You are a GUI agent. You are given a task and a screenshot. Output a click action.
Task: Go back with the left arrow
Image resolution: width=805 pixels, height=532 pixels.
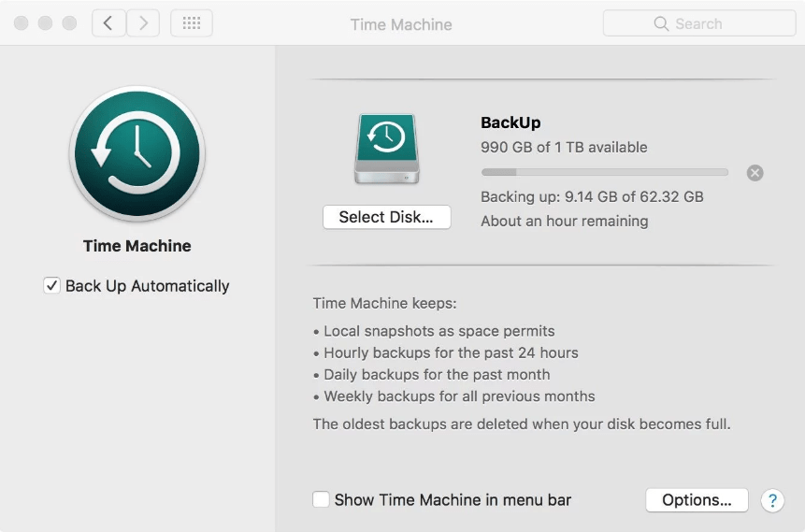pyautogui.click(x=108, y=23)
